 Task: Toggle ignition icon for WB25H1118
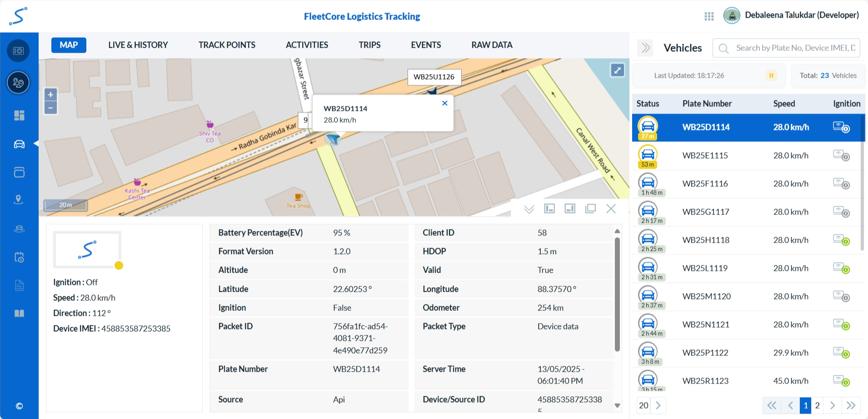841,240
